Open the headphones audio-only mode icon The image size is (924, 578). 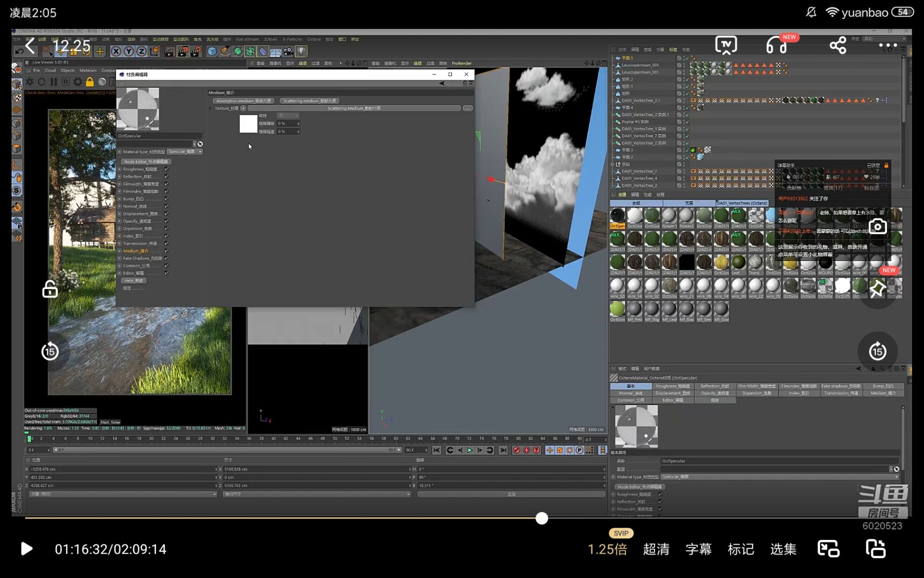pyautogui.click(x=776, y=46)
